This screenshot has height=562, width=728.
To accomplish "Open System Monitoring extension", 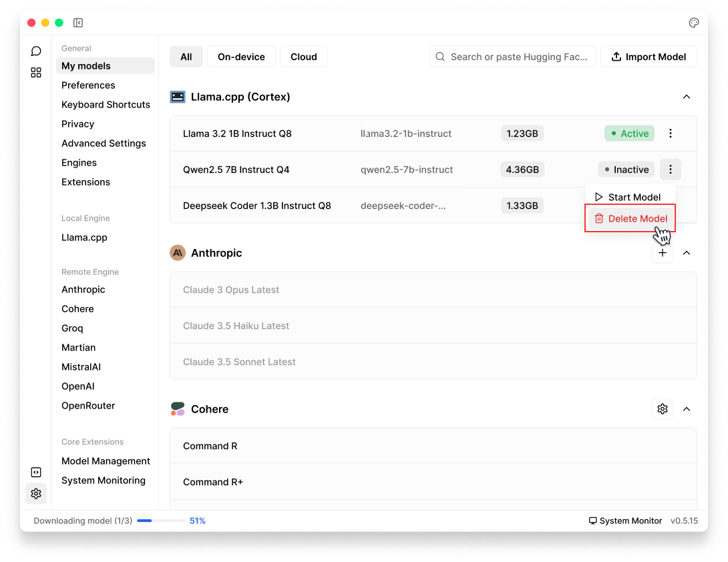I will 103,481.
